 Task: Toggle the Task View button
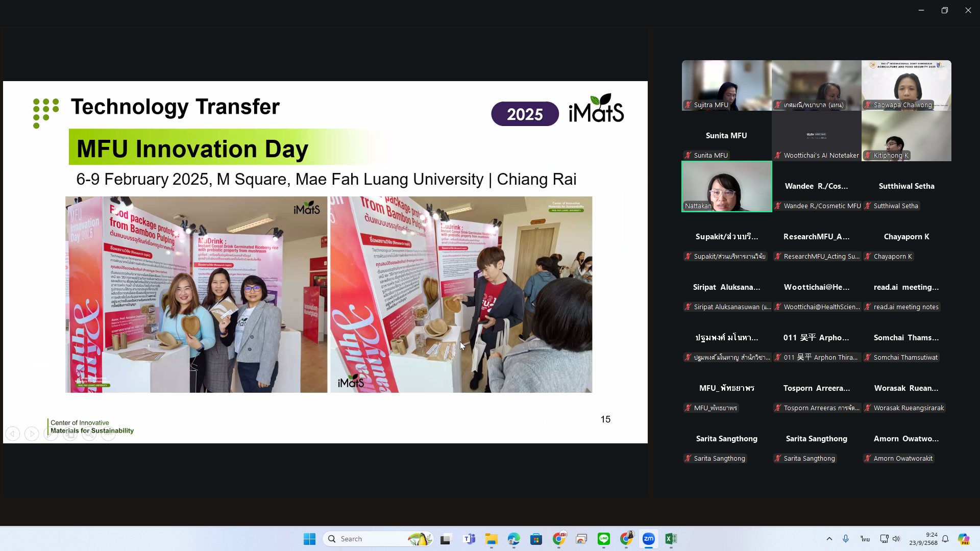coord(446,539)
